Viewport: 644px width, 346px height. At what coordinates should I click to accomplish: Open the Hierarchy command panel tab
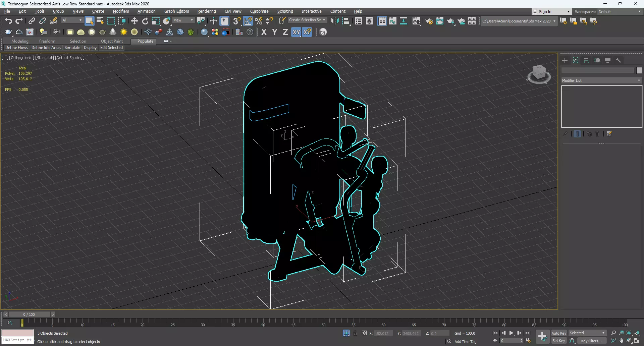coord(586,60)
